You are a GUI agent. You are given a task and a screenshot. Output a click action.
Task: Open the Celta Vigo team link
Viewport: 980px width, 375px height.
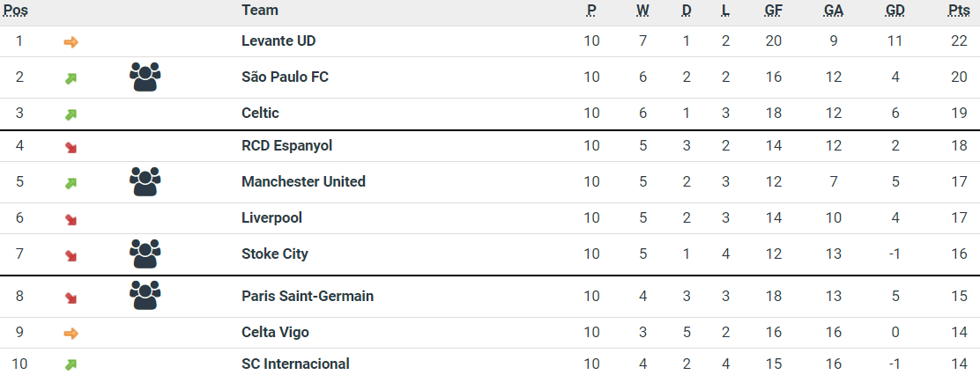point(275,333)
